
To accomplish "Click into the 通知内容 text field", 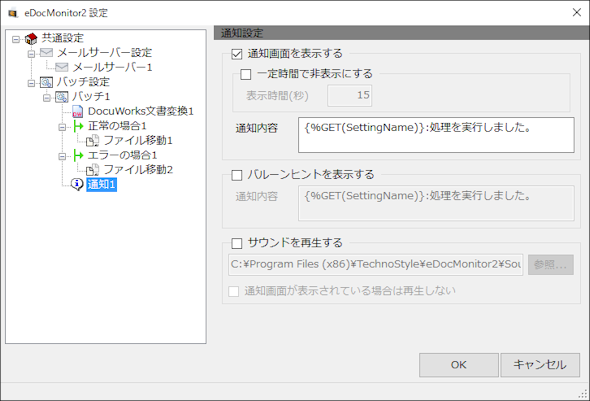I will coord(436,135).
